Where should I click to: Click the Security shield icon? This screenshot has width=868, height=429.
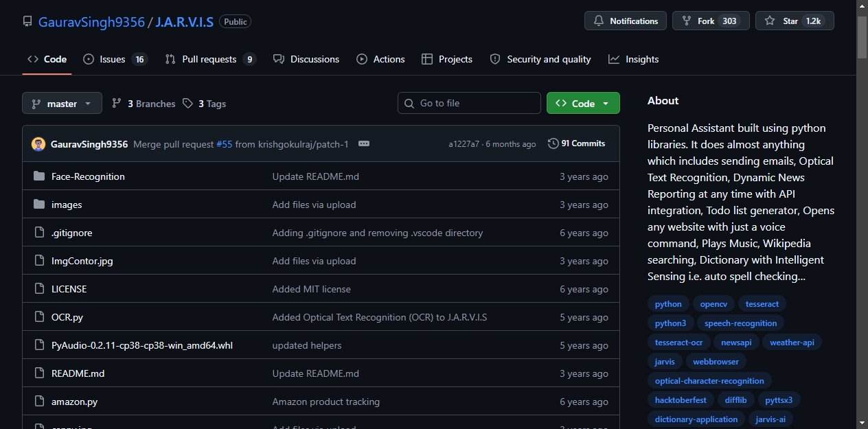(495, 59)
